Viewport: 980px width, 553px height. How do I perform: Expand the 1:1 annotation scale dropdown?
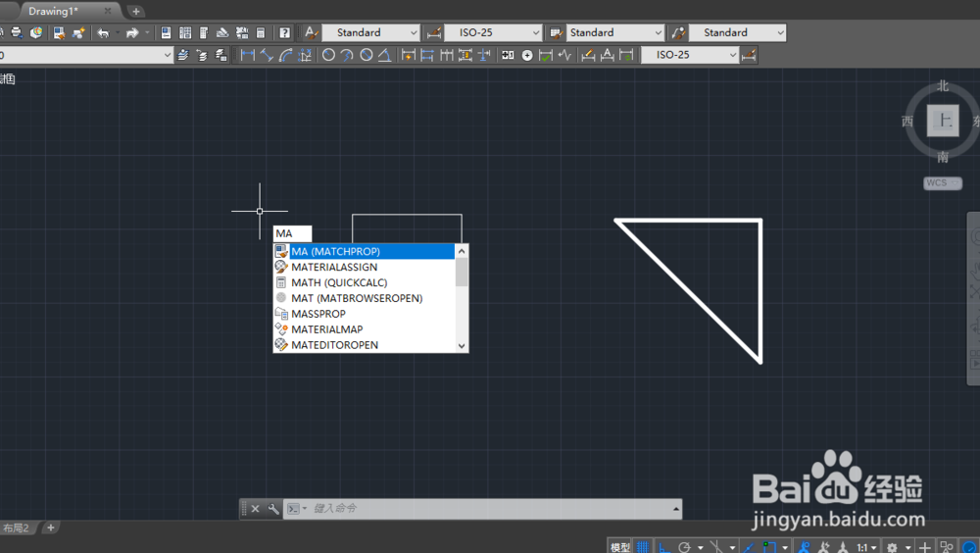pos(874,547)
